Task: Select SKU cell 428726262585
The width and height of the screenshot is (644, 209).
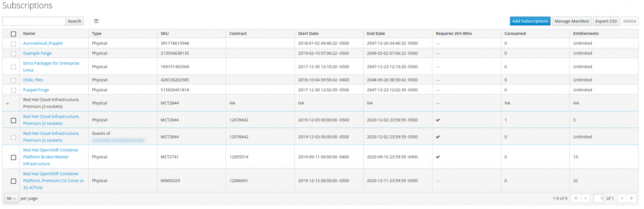Action: point(174,80)
